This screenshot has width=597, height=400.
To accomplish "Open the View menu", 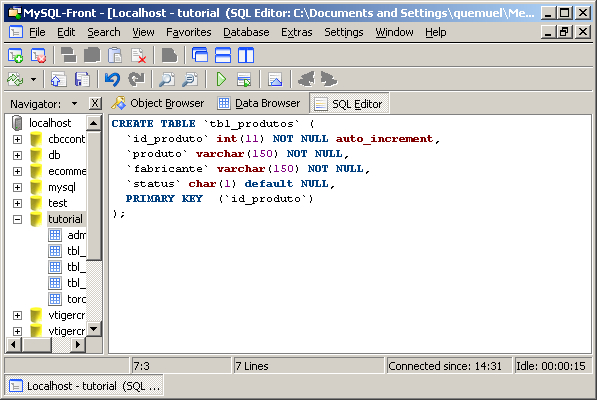I will [x=143, y=32].
